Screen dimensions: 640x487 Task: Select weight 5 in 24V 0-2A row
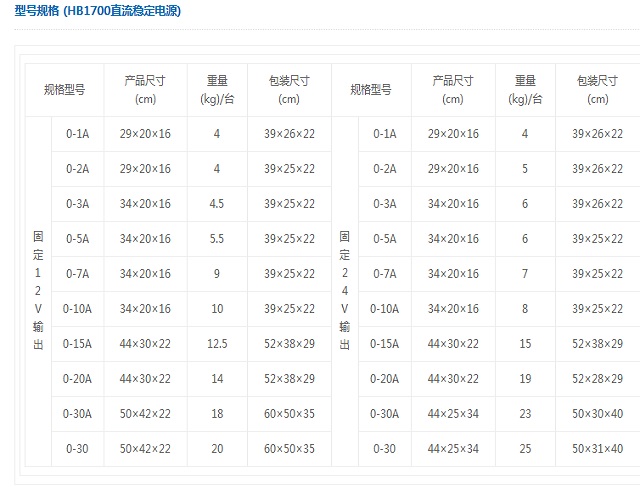click(x=525, y=169)
